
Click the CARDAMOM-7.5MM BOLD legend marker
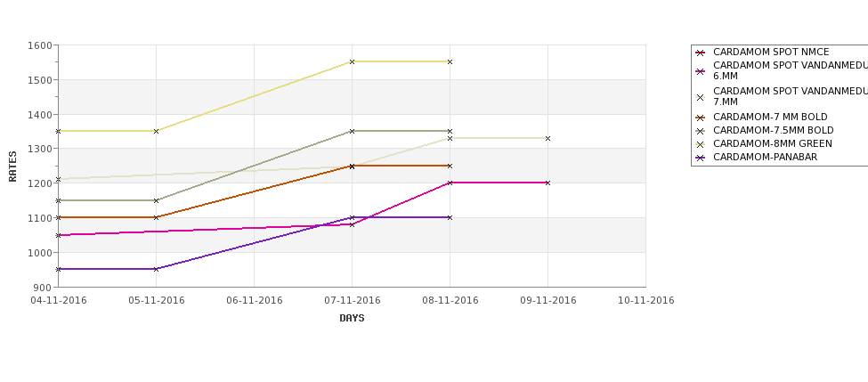[701, 131]
